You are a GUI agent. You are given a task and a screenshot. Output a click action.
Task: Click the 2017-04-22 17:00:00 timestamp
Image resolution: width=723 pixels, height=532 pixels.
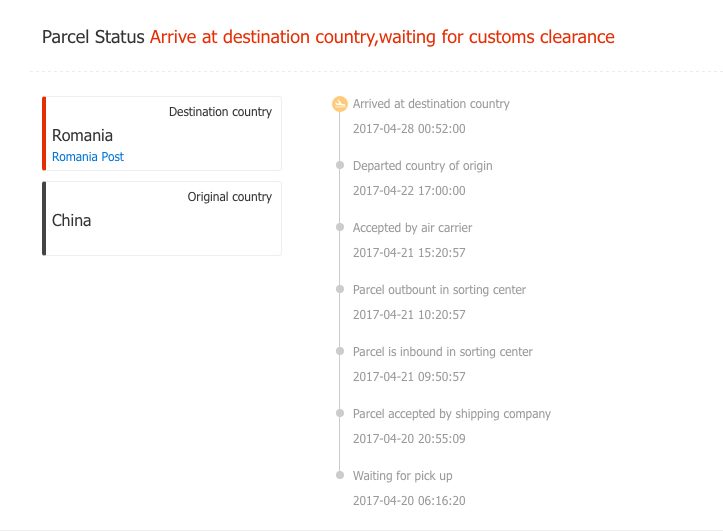(409, 191)
